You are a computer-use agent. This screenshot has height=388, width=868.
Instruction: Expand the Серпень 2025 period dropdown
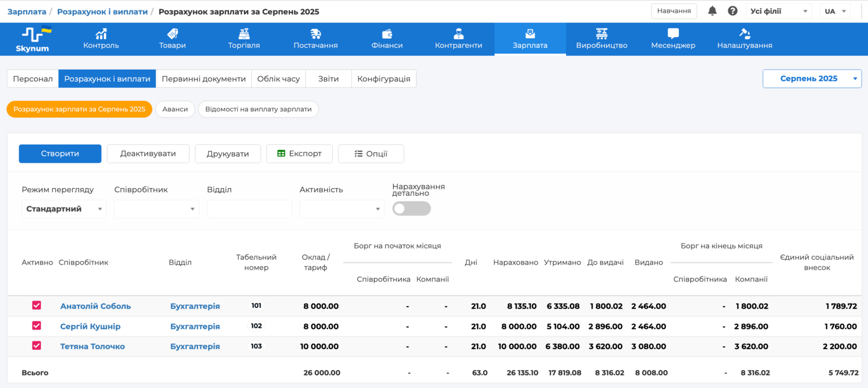(812, 79)
